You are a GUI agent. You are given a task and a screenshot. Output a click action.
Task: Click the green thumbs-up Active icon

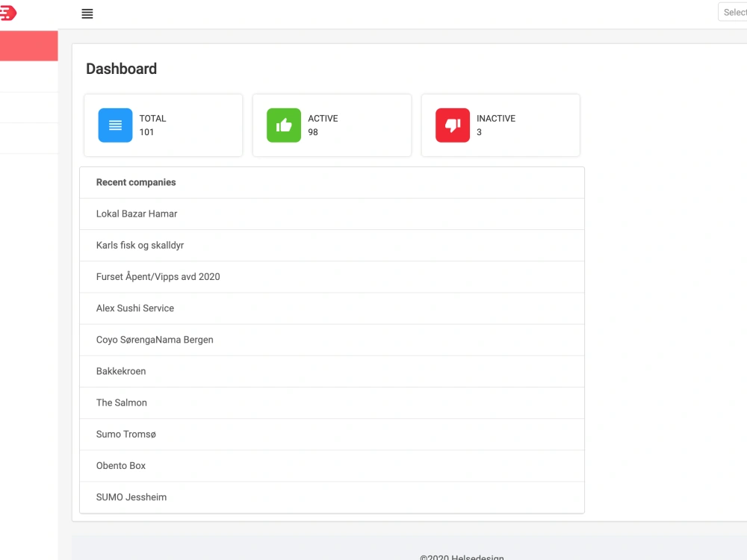point(284,125)
